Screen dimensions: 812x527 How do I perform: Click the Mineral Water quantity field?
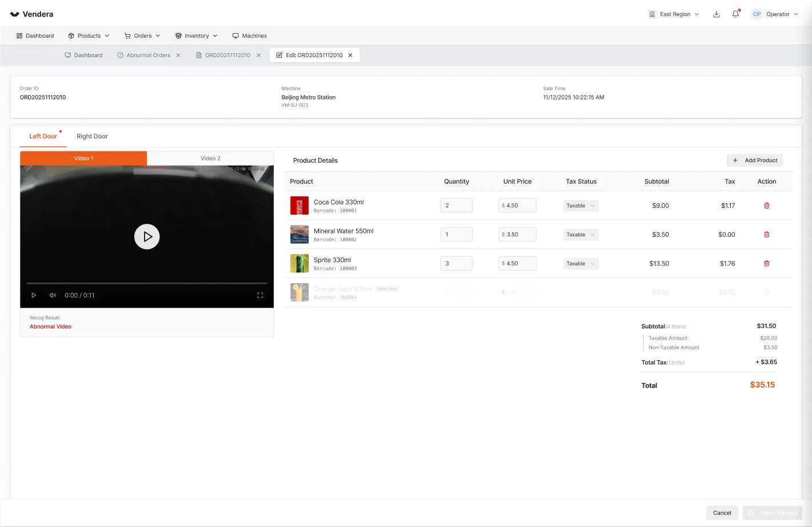[x=456, y=235]
